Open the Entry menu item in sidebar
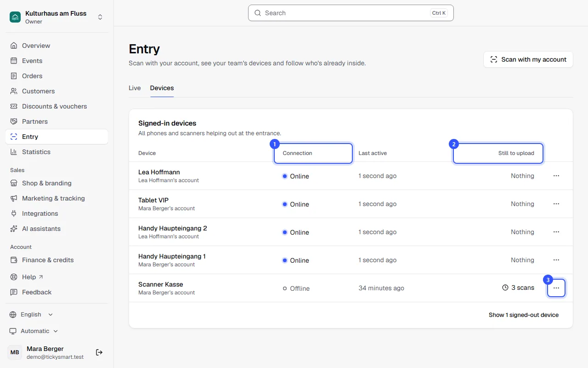Screen dimensions: 588x368 click(x=57, y=137)
